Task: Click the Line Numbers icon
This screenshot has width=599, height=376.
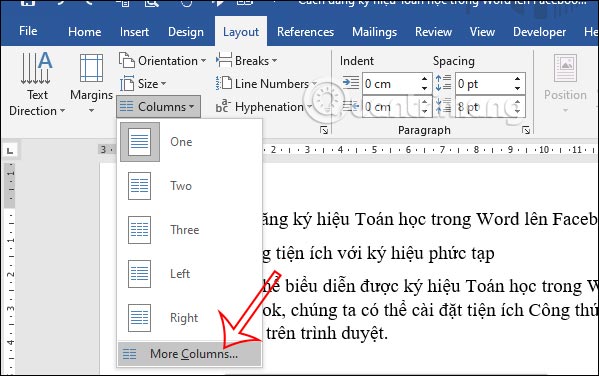Action: pyautogui.click(x=224, y=83)
